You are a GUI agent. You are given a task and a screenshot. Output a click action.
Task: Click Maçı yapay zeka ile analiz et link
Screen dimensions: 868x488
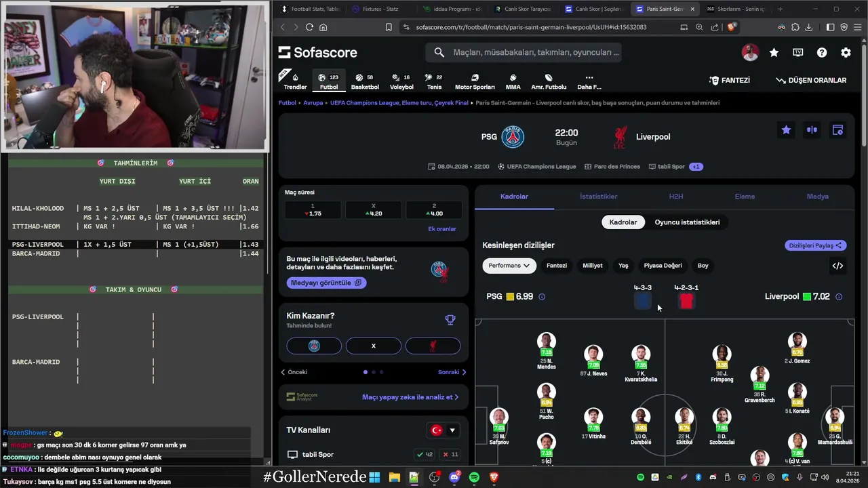pyautogui.click(x=410, y=397)
